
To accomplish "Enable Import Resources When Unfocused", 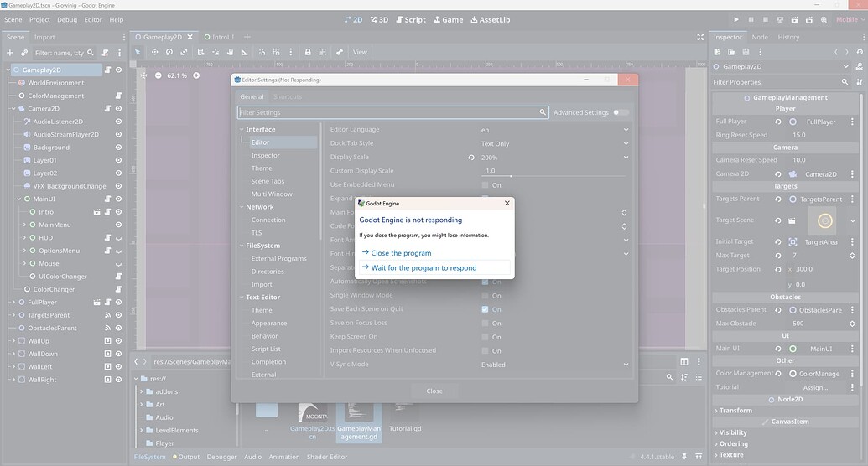I will [485, 351].
